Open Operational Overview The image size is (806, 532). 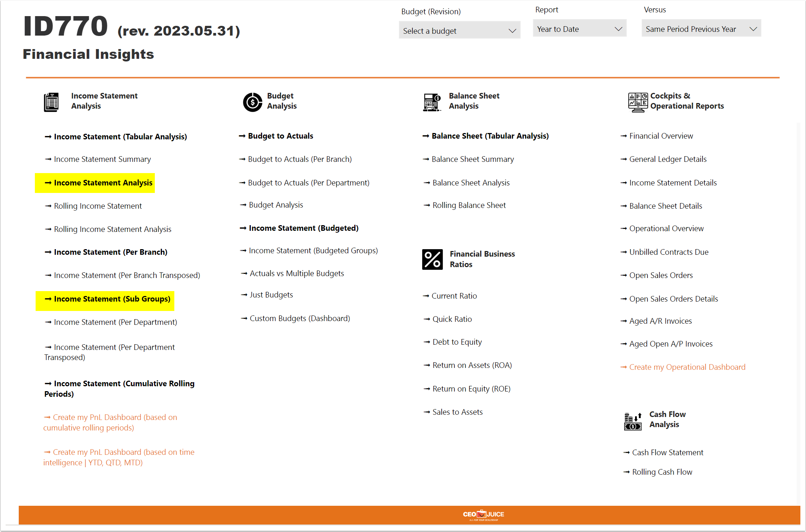[x=662, y=229]
